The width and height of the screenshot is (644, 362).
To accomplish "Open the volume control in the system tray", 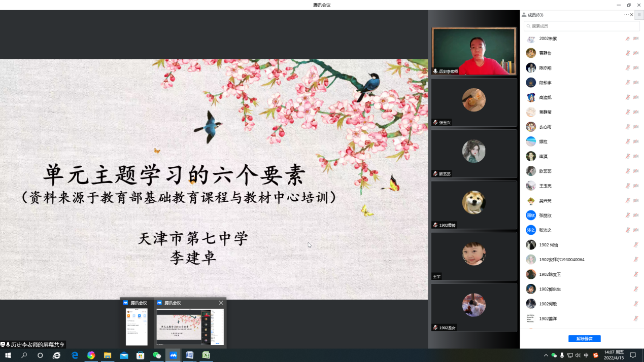I will (578, 355).
